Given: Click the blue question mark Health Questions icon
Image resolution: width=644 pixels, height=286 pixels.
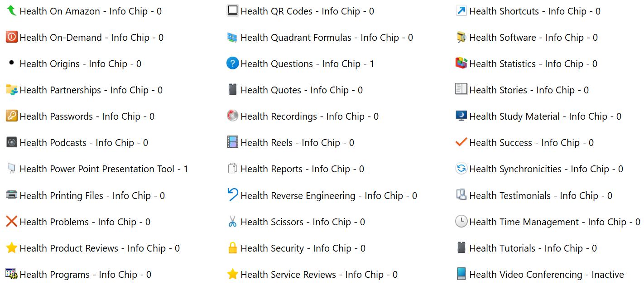Looking at the screenshot, I should (x=232, y=63).
